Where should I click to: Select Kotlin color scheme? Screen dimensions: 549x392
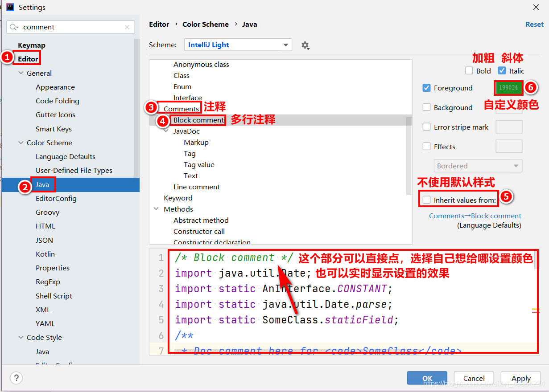point(45,254)
